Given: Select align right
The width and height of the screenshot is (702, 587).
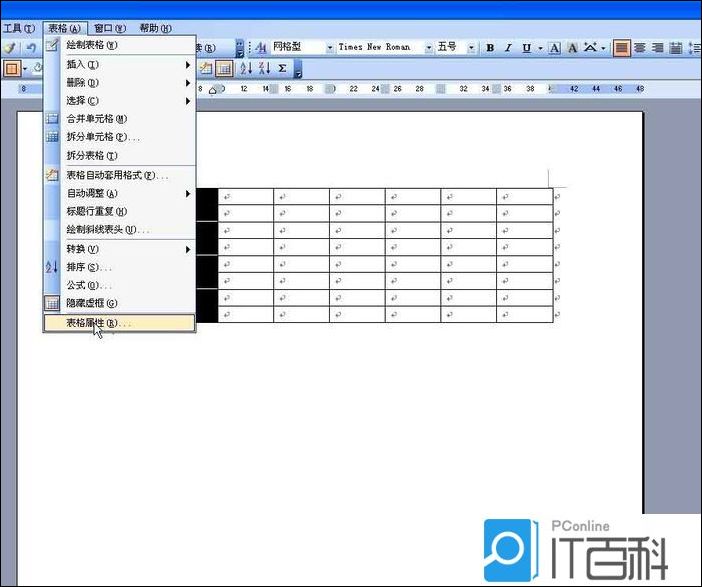Looking at the screenshot, I should (x=658, y=47).
